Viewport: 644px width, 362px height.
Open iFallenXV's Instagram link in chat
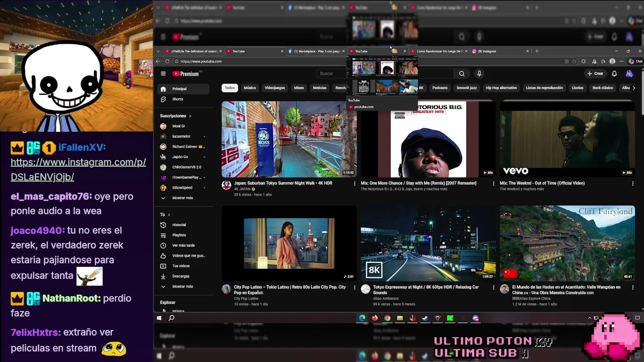[x=78, y=169]
